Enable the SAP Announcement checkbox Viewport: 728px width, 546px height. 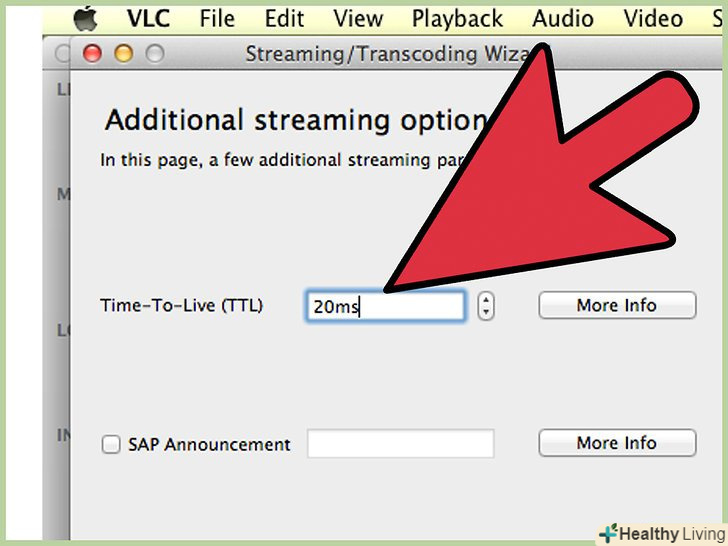(111, 444)
